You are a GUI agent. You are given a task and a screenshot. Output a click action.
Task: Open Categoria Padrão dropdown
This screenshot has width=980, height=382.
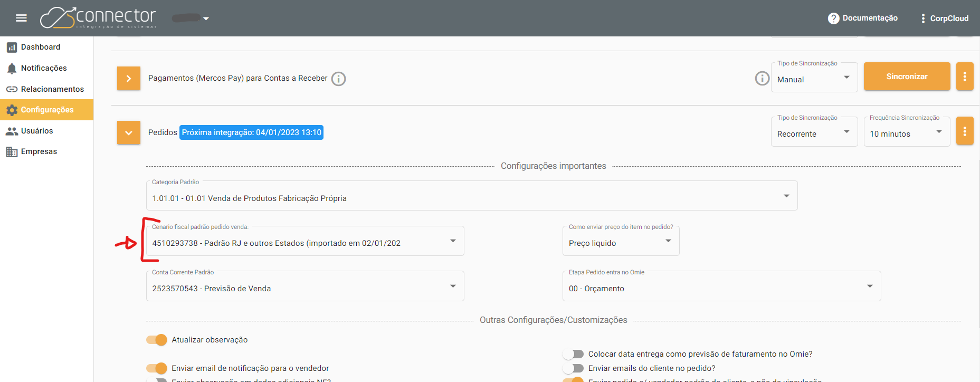(472, 196)
